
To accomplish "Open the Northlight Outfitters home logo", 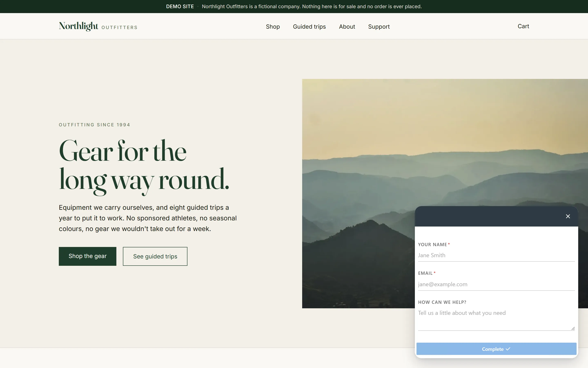I will (x=98, y=26).
